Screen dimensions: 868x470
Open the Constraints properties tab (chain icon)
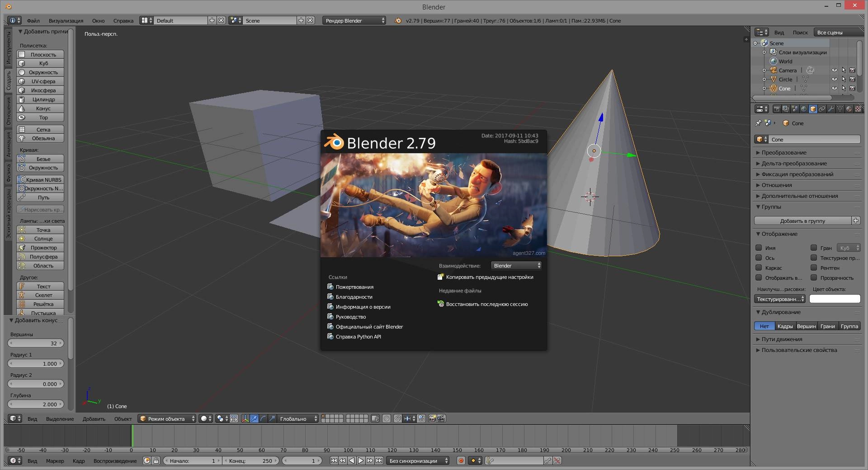pyautogui.click(x=822, y=109)
